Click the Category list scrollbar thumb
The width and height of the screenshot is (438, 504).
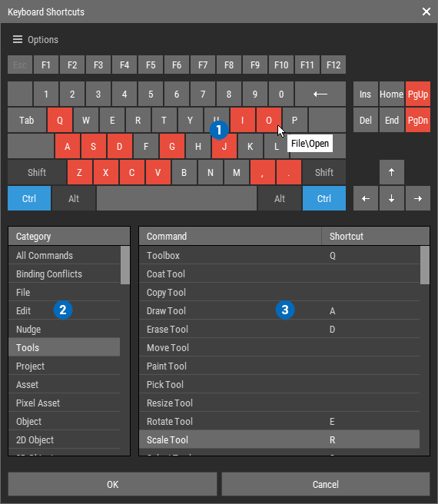coord(125,265)
